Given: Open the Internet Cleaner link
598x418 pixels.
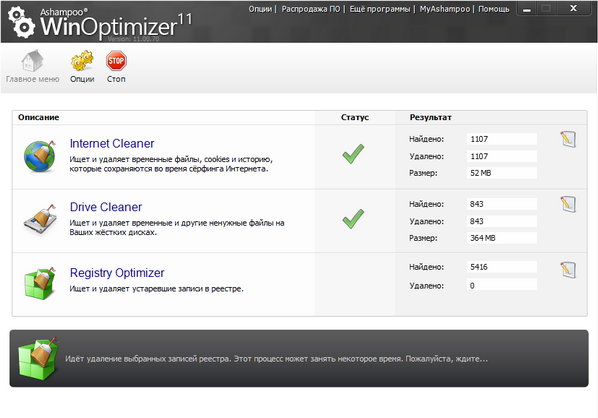Looking at the screenshot, I should point(112,143).
